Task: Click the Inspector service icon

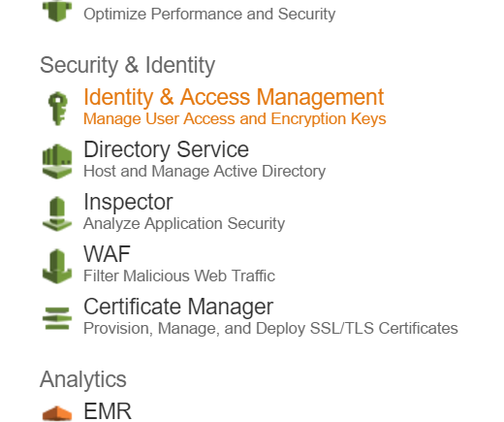Action: coord(57,213)
